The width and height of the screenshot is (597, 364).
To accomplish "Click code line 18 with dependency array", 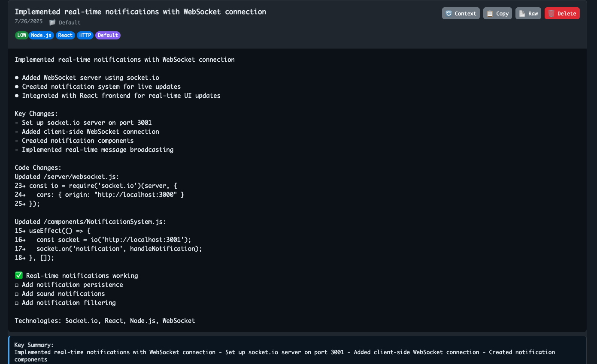I will click(35, 258).
